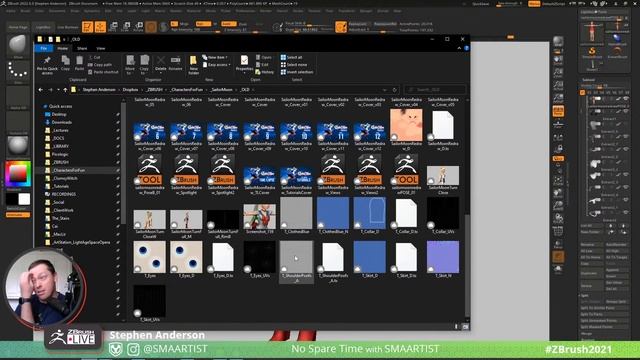Click Copy to in the ribbon

pyautogui.click(x=144, y=65)
